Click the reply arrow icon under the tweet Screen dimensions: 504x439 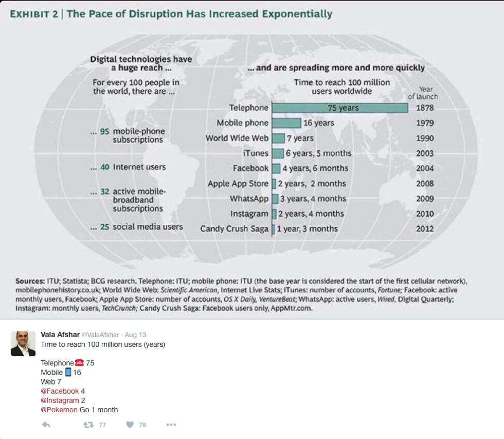46,425
